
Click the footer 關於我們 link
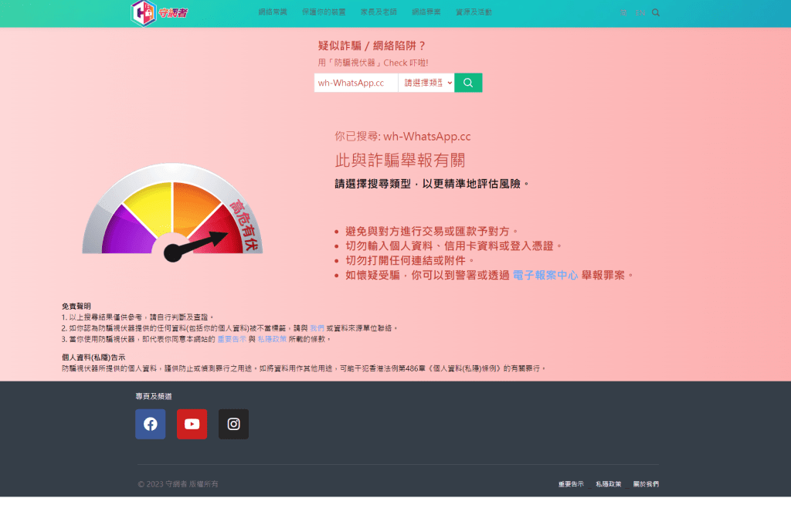(x=646, y=484)
